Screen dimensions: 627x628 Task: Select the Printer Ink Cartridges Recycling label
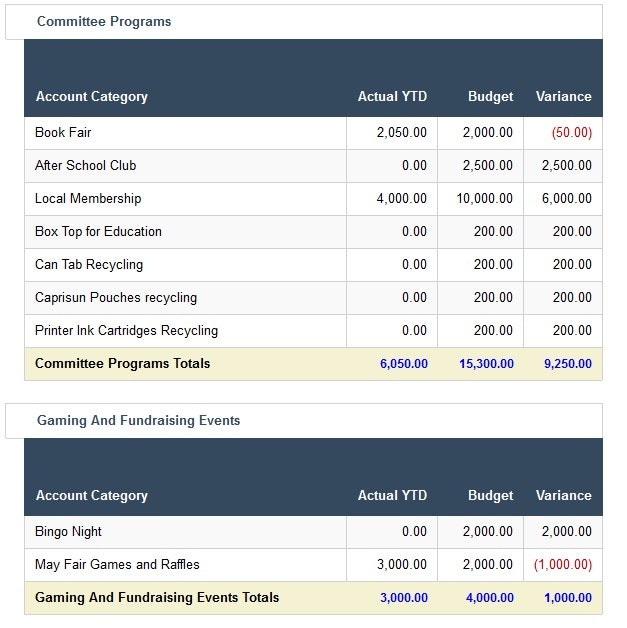pyautogui.click(x=126, y=331)
